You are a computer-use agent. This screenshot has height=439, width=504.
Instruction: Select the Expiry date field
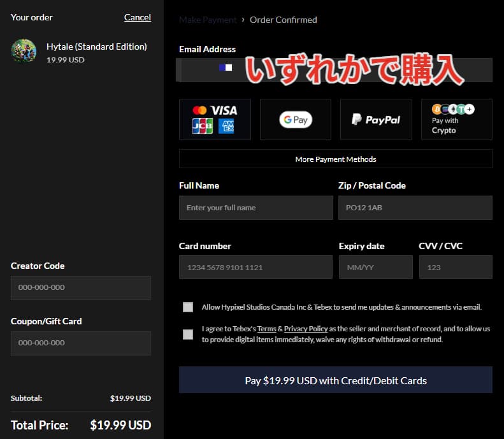[375, 268]
